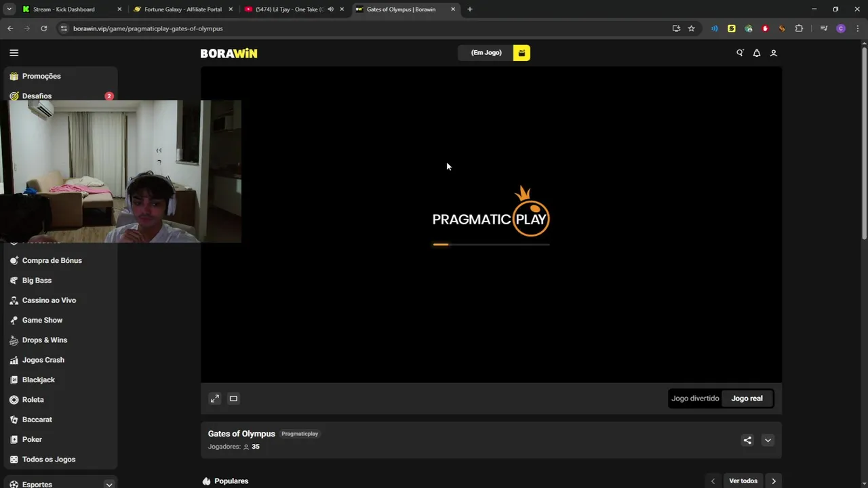The height and width of the screenshot is (488, 868).
Task: Expand game details chevron
Action: pyautogui.click(x=768, y=440)
